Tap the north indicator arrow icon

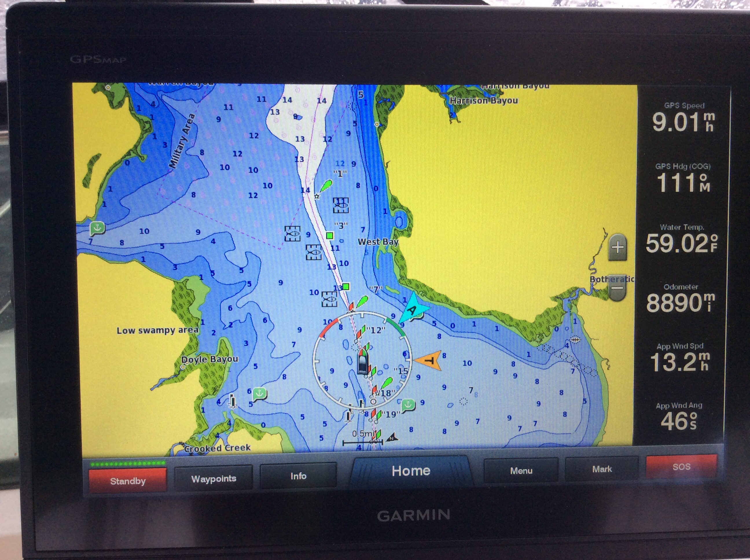click(x=392, y=438)
